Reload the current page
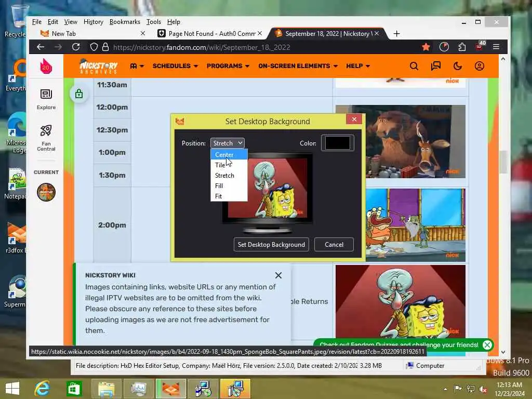 (x=76, y=47)
